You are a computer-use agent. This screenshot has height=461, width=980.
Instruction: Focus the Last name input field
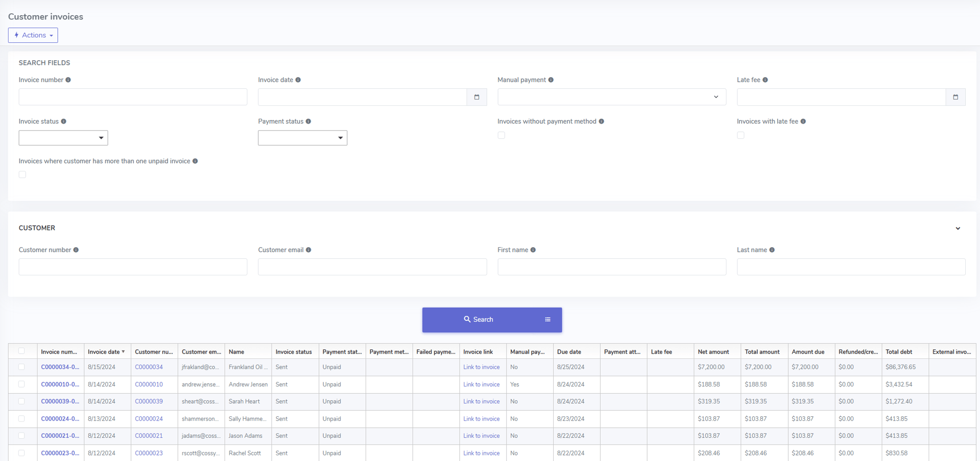pos(851,267)
